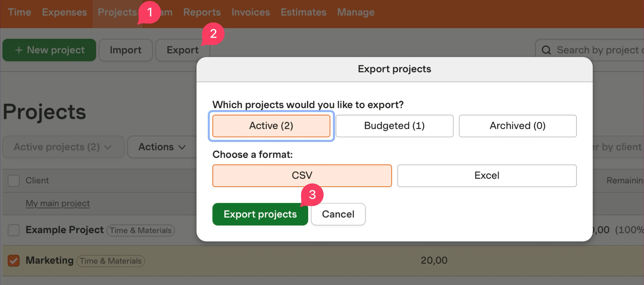Viewport: 644px width, 285px height.
Task: Choose Archived (0) projects to export
Action: (x=517, y=126)
